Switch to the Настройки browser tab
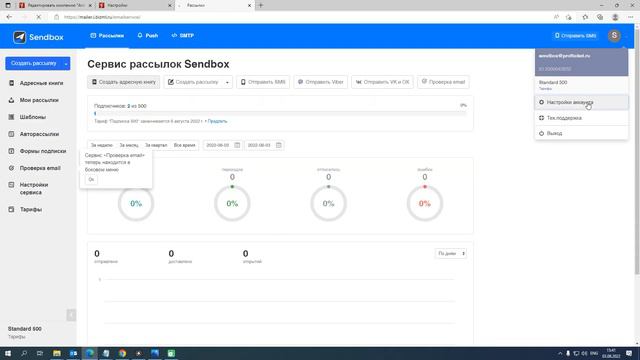 pyautogui.click(x=136, y=5)
